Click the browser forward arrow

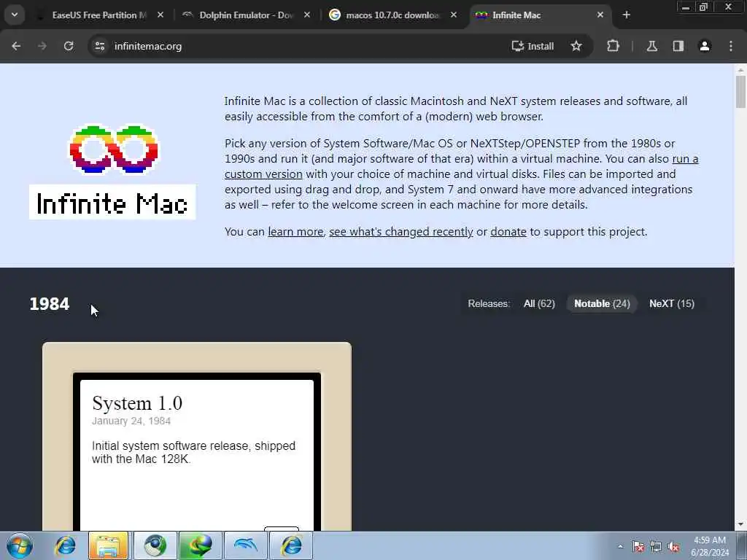42,46
